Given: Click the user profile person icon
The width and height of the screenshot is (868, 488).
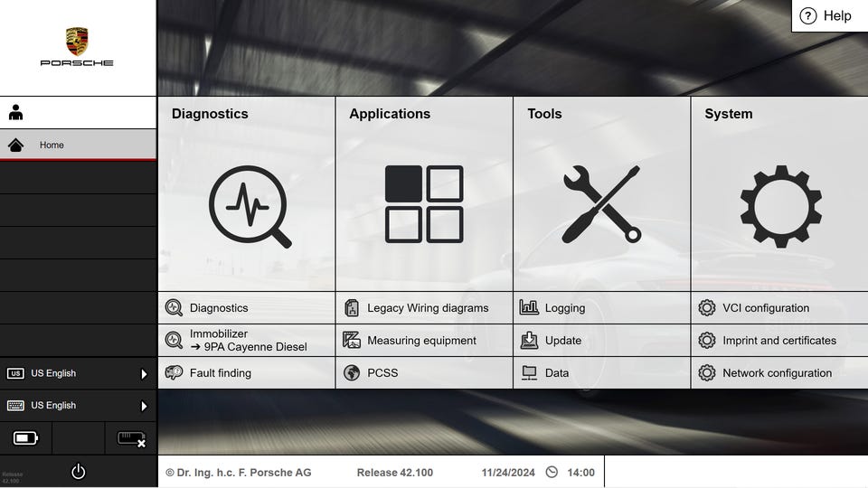Looking at the screenshot, I should (x=16, y=112).
